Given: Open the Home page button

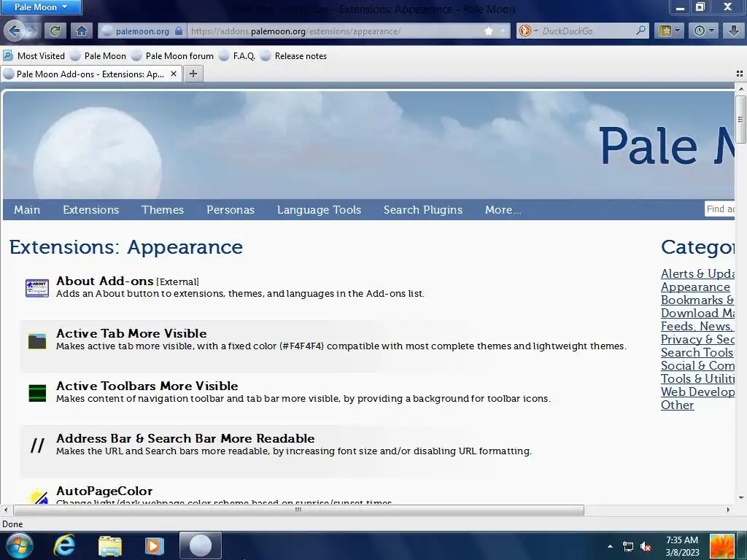Looking at the screenshot, I should coord(82,31).
